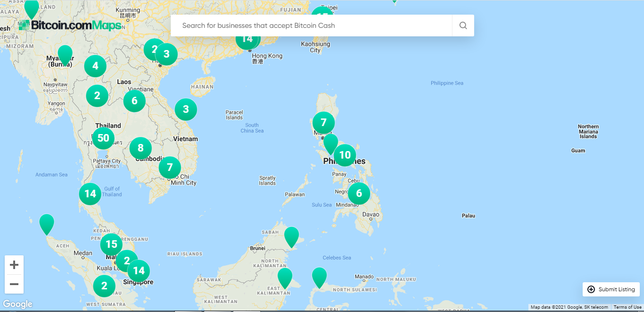Click the Google logo on the map
This screenshot has height=312, width=644.
pyautogui.click(x=18, y=304)
